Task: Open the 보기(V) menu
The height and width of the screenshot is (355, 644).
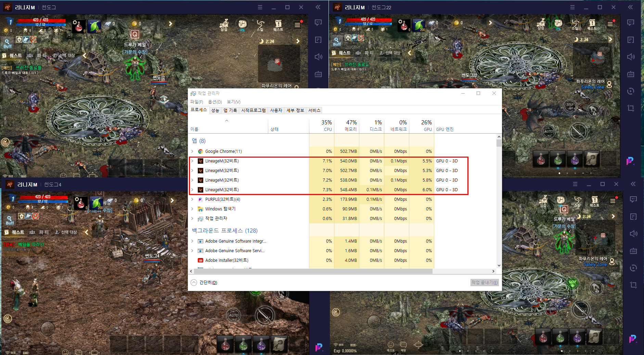Action: (x=234, y=102)
